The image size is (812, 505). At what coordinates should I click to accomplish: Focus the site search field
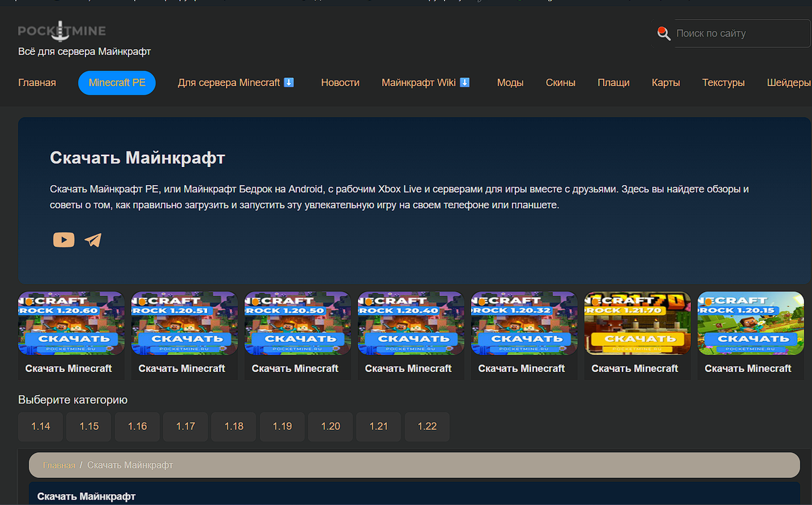(742, 33)
